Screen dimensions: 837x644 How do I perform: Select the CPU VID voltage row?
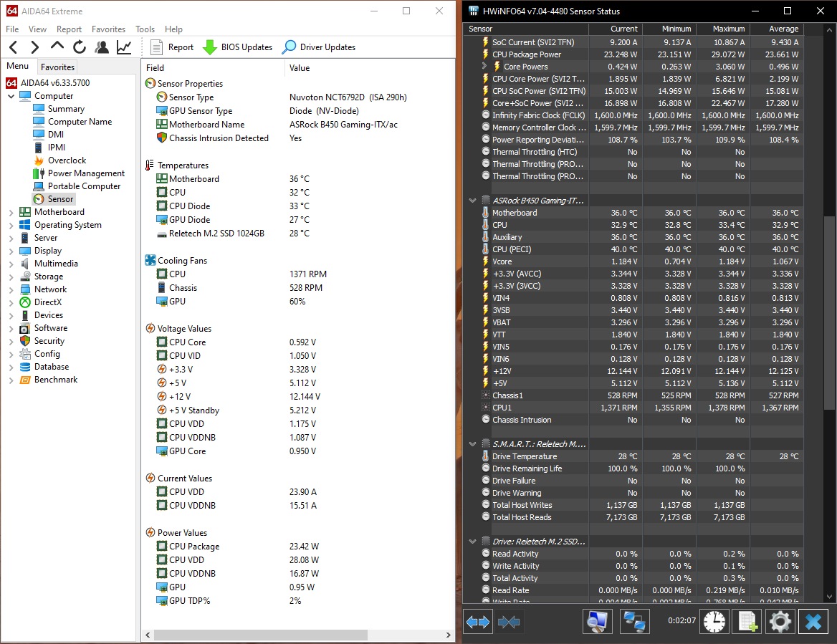click(x=297, y=356)
